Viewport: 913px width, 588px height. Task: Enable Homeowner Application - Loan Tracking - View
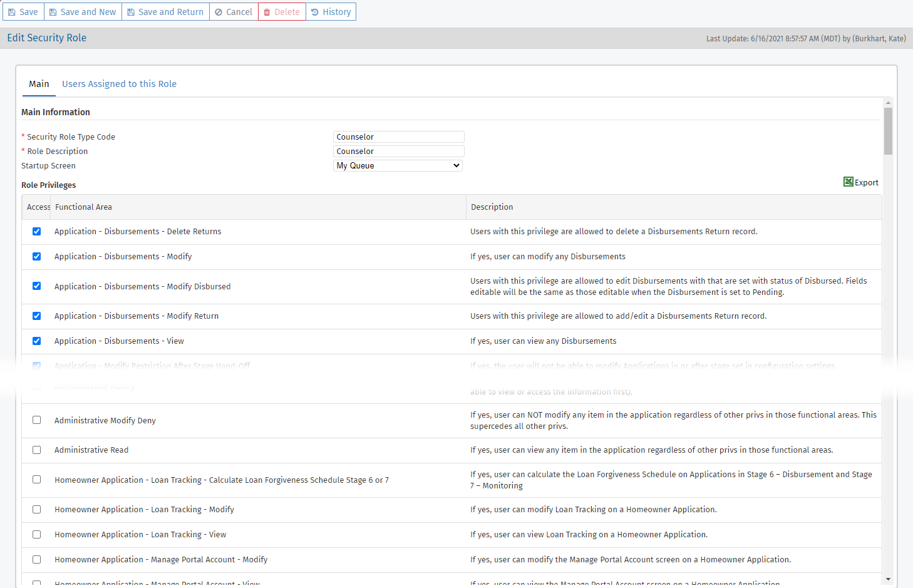coord(36,534)
